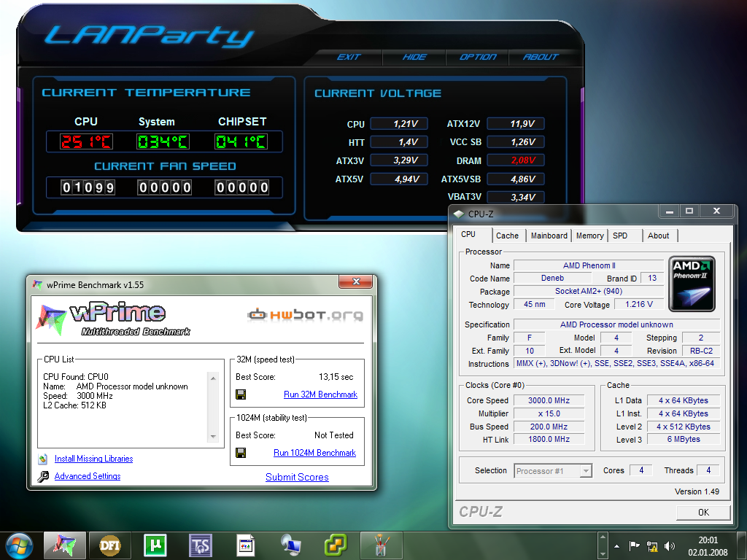Click HIDE in the LANParty window
Viewport: 747px width, 560px height.
click(x=414, y=57)
